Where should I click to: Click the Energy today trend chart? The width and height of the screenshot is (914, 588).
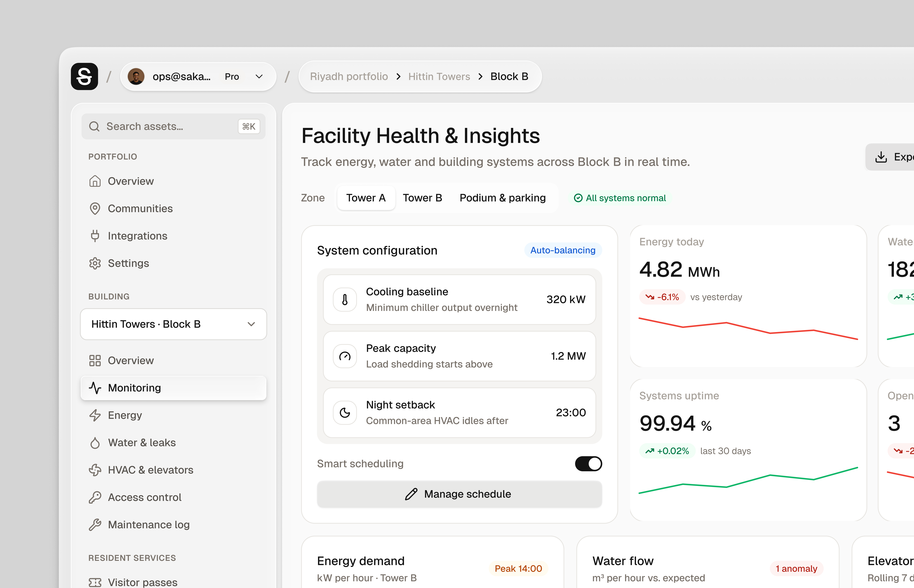click(x=748, y=328)
